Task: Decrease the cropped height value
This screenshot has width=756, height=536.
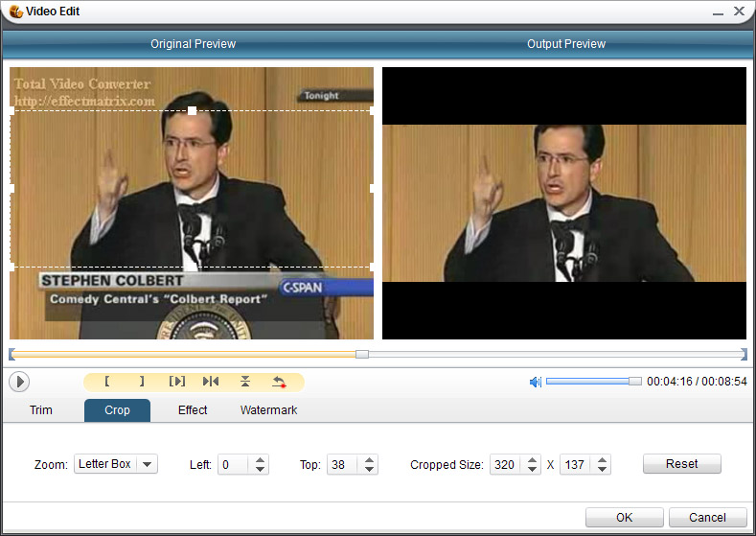Action: point(602,469)
